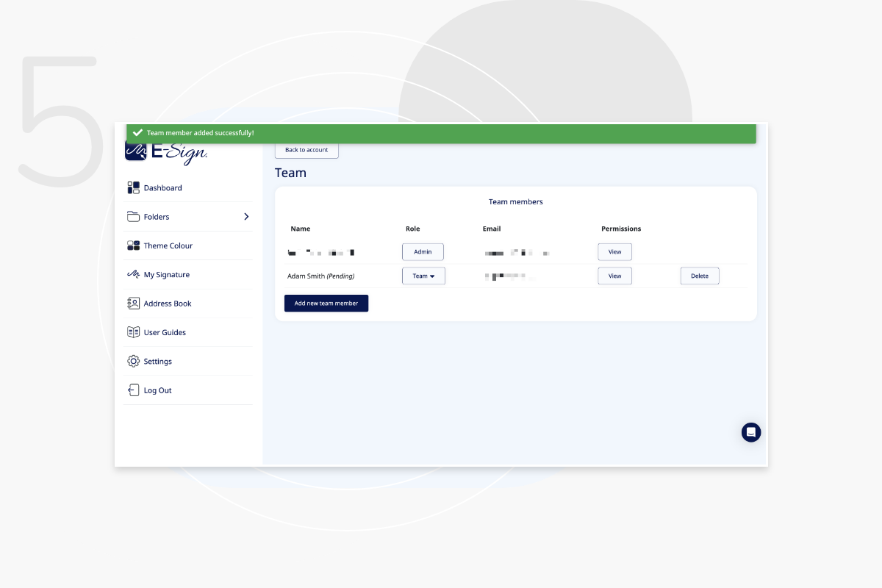
Task: View permissions for the Admin member
Action: pos(614,251)
